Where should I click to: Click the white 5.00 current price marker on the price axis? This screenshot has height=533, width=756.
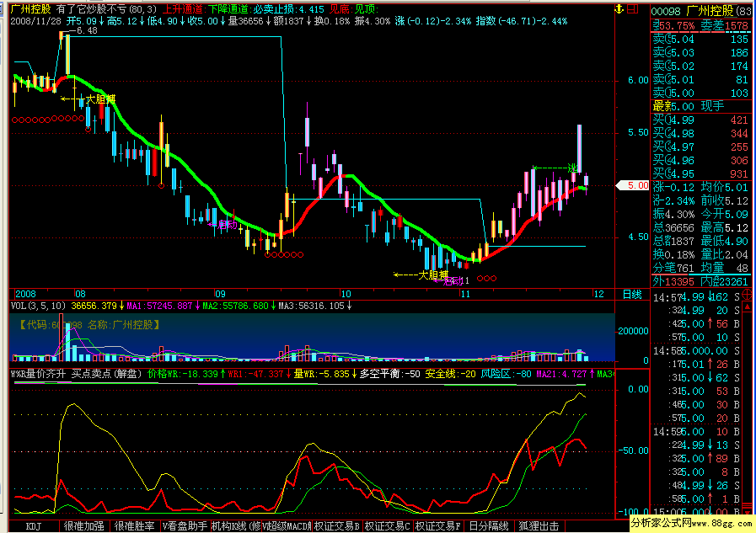click(x=634, y=185)
